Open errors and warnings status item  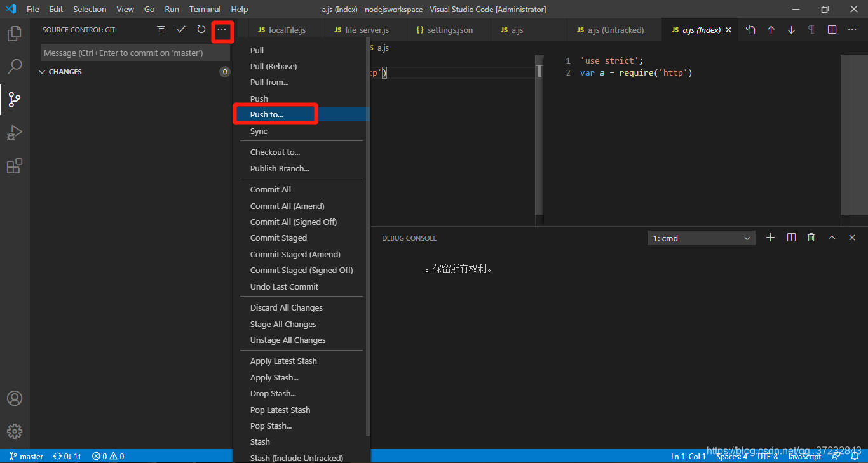108,456
